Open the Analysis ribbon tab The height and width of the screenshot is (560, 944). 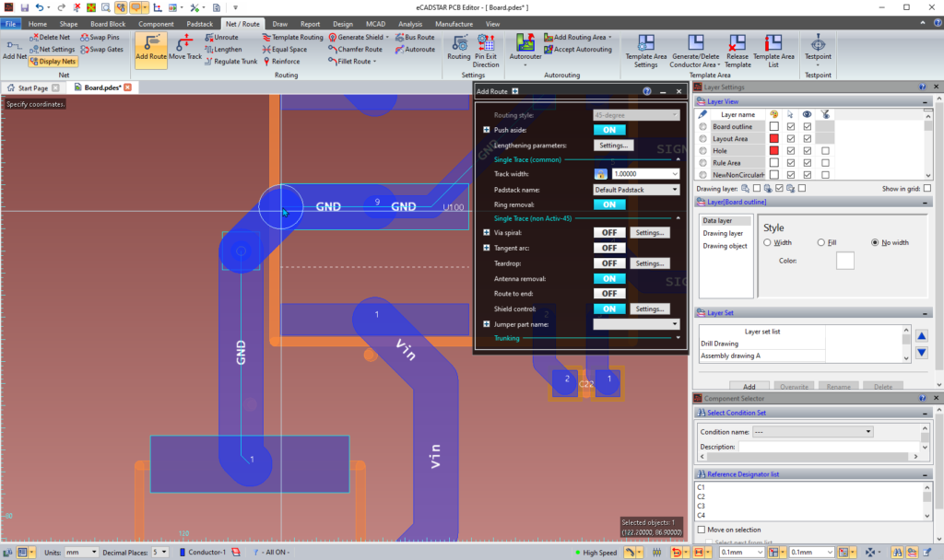coord(410,24)
